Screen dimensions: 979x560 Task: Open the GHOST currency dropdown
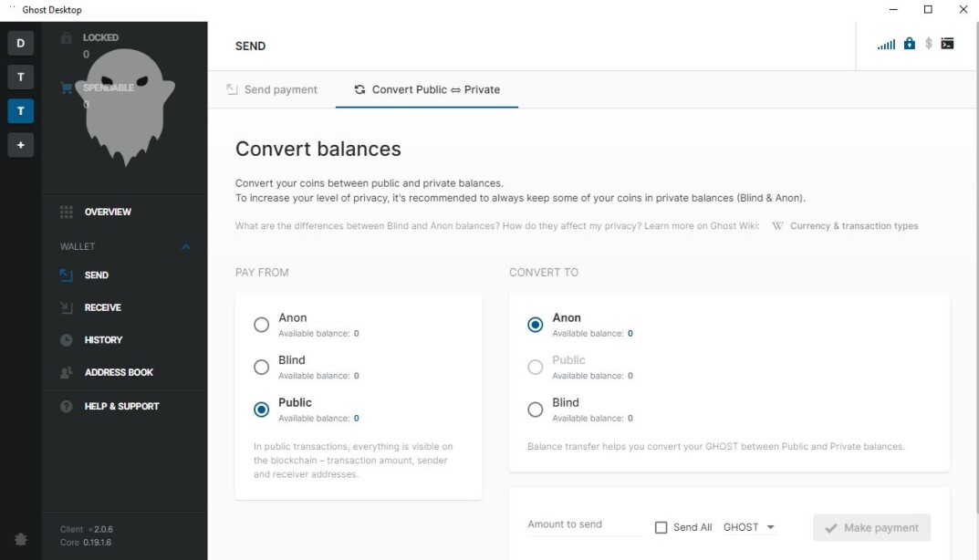pyautogui.click(x=749, y=527)
